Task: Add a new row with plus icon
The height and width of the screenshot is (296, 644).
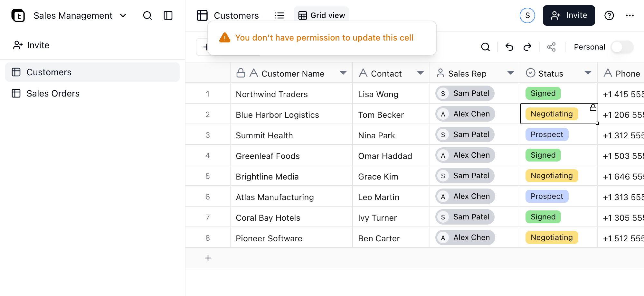Action: [208, 258]
